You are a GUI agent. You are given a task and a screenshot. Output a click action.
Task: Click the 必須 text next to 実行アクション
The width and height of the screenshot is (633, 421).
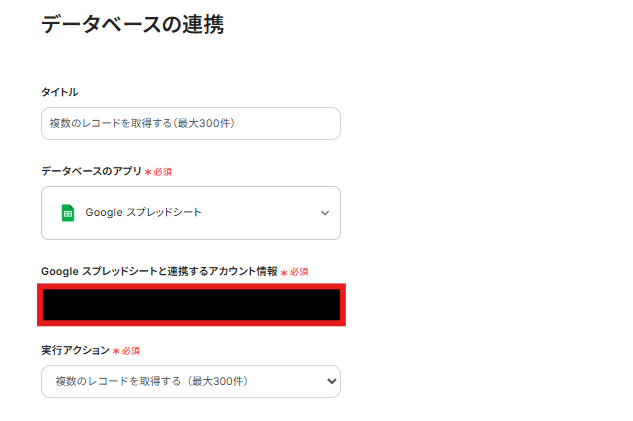coord(130,351)
